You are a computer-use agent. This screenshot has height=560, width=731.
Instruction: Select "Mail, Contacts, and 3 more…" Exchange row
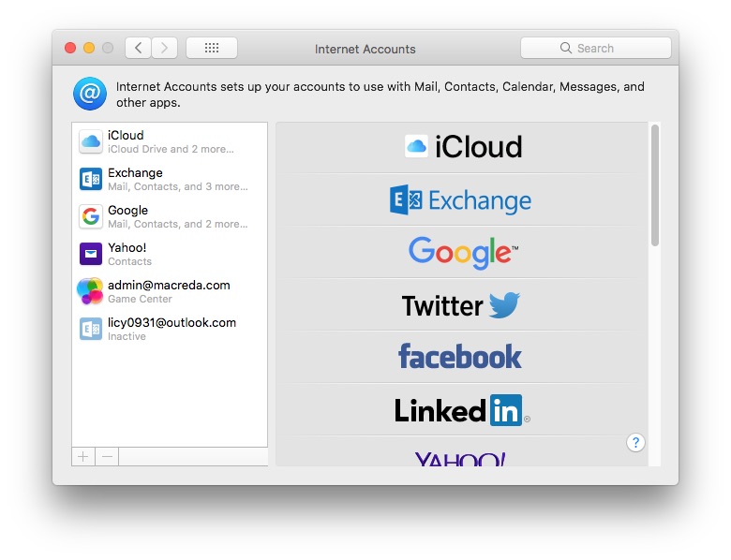178,186
